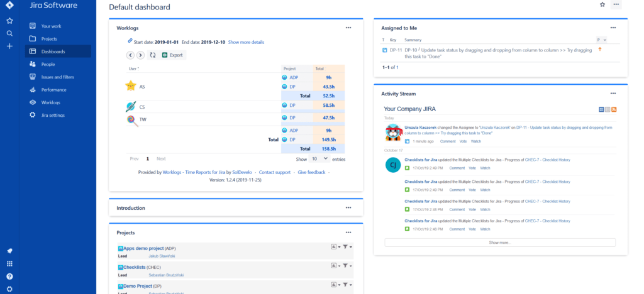Image resolution: width=644 pixels, height=294 pixels.
Task: Click the Jira diamond logo icon
Action: pos(9,5)
